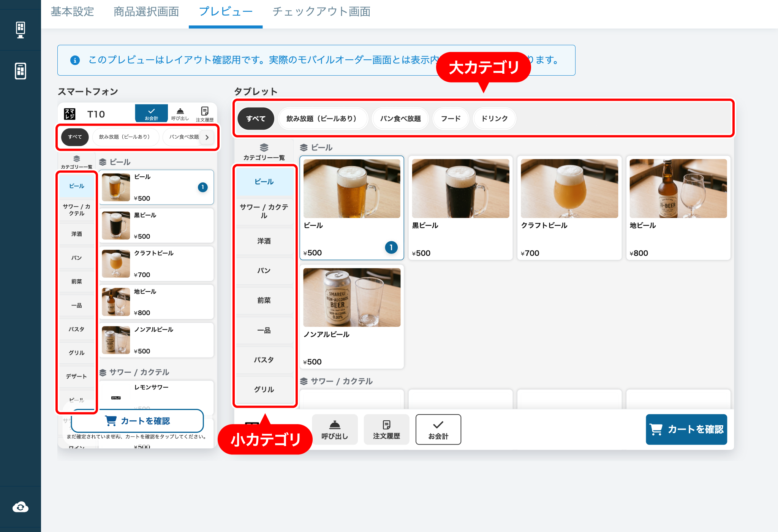778x532 pixels.
Task: Select smartphone 黒ビール list item
Action: [x=157, y=225]
